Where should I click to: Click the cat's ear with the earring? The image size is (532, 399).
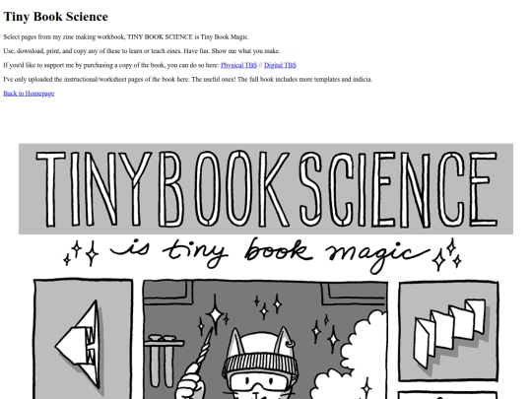[284, 341]
